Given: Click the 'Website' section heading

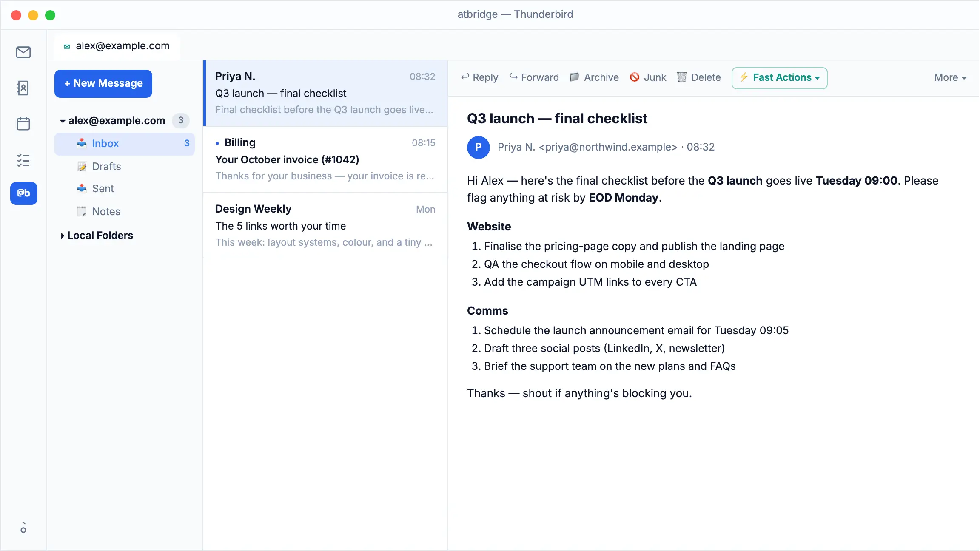Looking at the screenshot, I should click(x=489, y=227).
